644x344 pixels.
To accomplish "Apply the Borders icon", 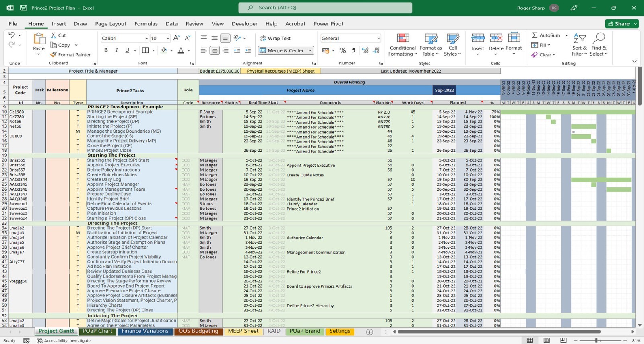I will (x=145, y=50).
